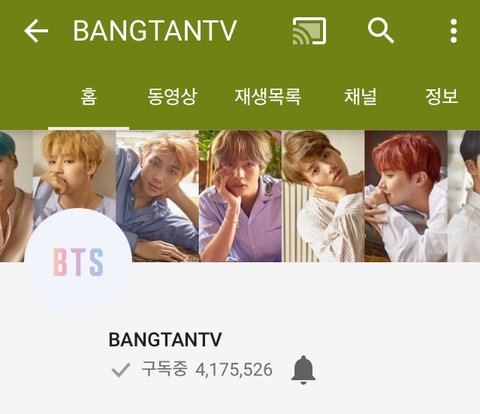The height and width of the screenshot is (414, 480).
Task: Select the 채널 tab
Action: [360, 97]
